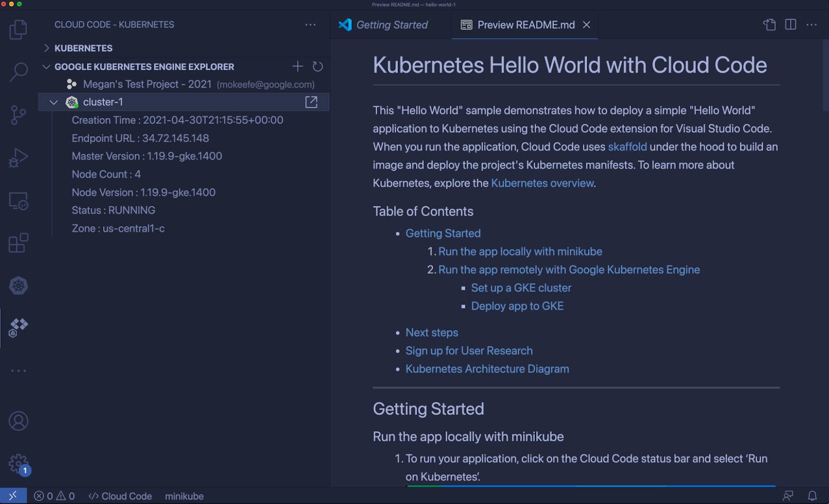The width and height of the screenshot is (829, 504).
Task: Open the Extensions view
Action: 18,243
